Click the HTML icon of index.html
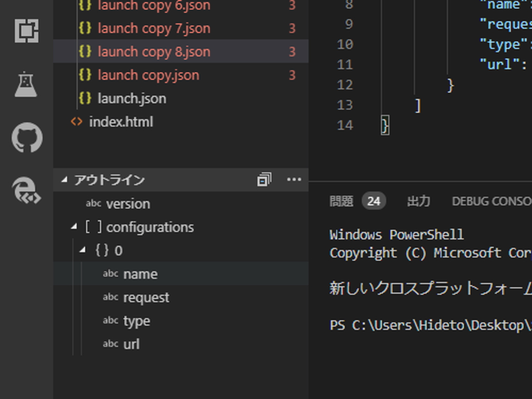The width and height of the screenshot is (532, 399). [x=76, y=122]
